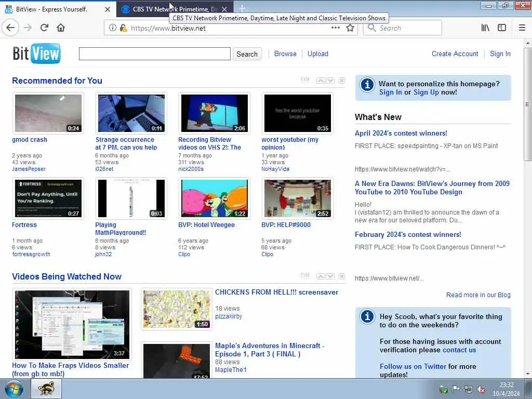Open the browser home page icon

(61, 28)
